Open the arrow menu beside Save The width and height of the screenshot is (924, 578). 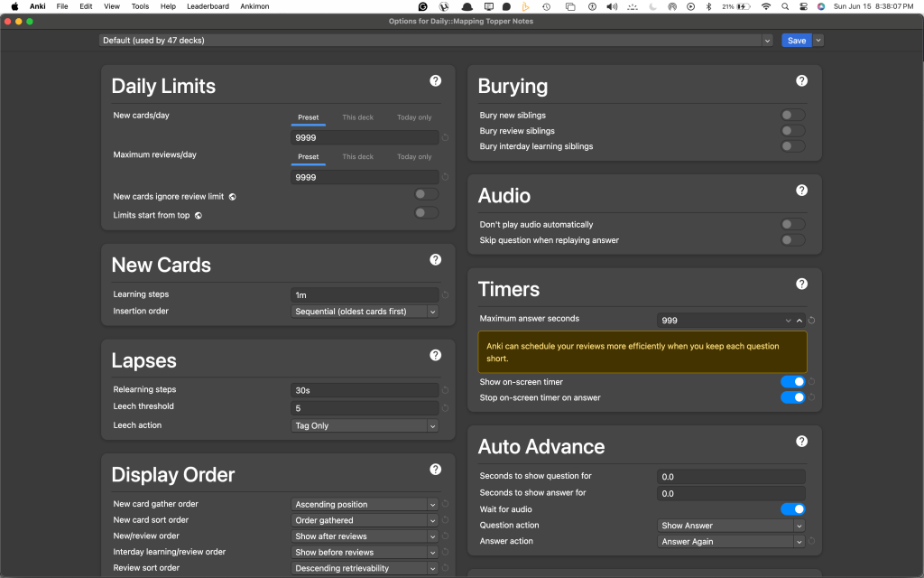click(x=818, y=41)
